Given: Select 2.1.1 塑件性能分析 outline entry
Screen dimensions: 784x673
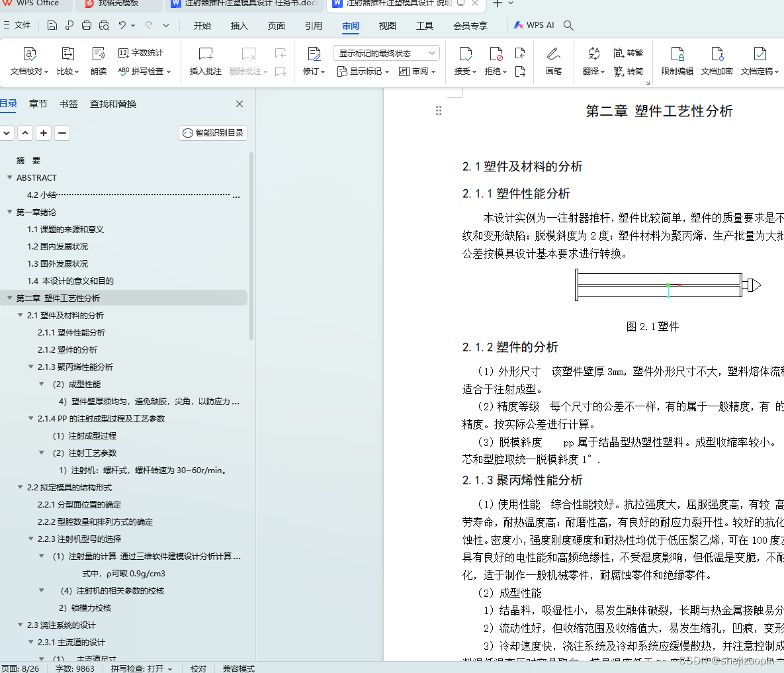Looking at the screenshot, I should pos(71,332).
